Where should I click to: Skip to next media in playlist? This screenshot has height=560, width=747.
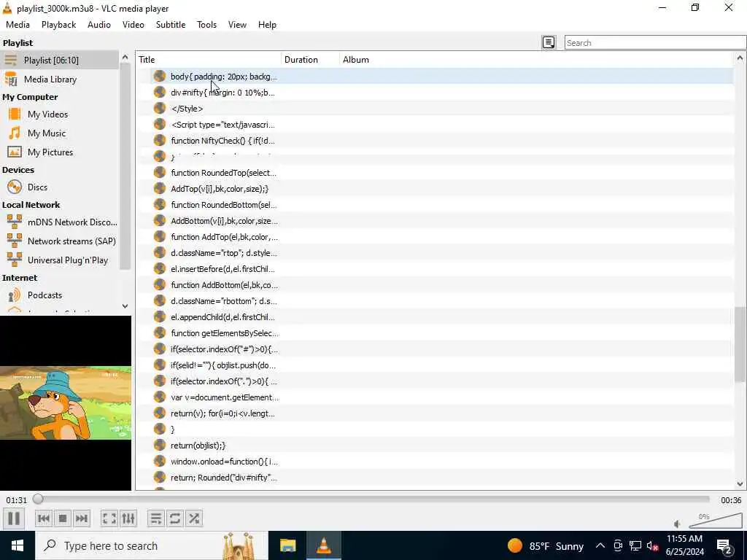pyautogui.click(x=82, y=518)
